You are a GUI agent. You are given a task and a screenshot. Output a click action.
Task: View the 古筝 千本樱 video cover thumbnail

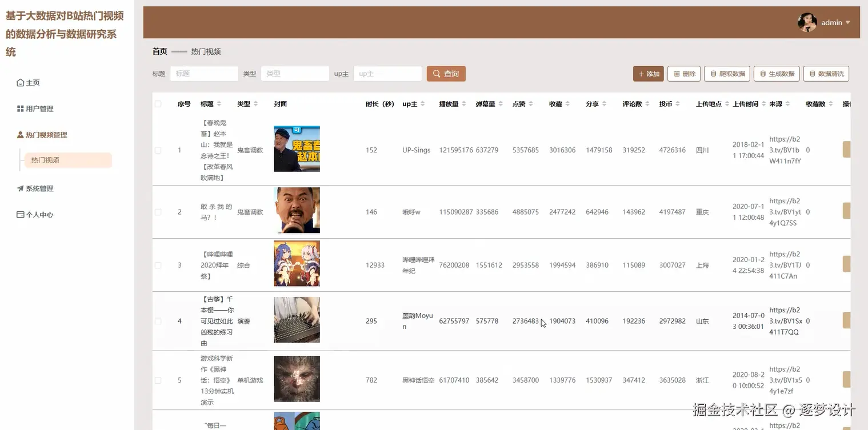(297, 320)
